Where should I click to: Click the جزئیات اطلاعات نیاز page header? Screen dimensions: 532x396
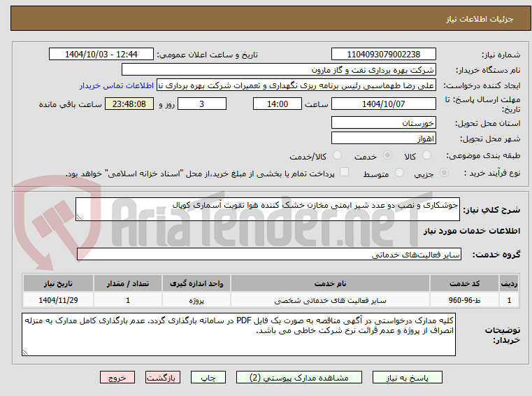pyautogui.click(x=479, y=19)
